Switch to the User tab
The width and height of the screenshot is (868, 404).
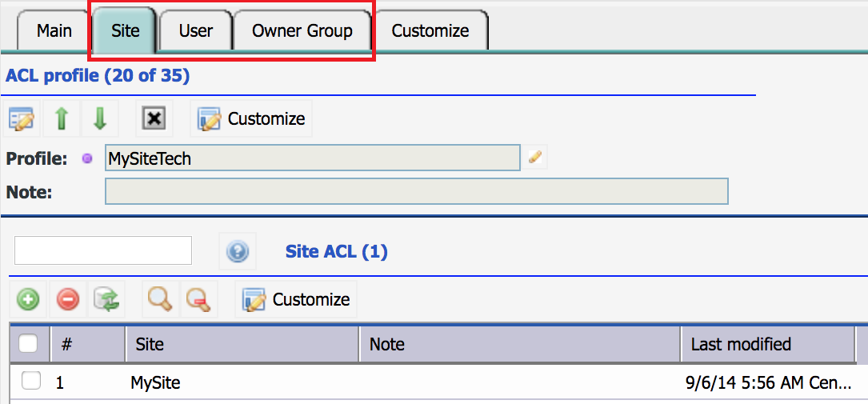click(x=196, y=31)
